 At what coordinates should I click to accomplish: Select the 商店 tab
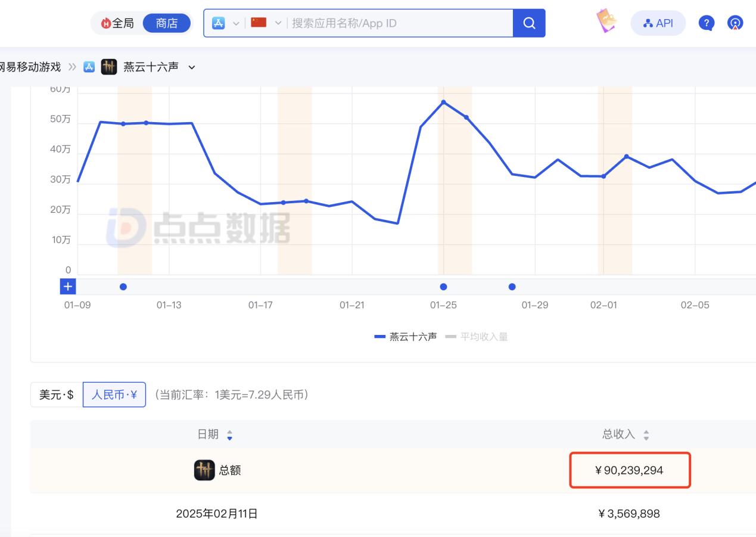(x=167, y=23)
